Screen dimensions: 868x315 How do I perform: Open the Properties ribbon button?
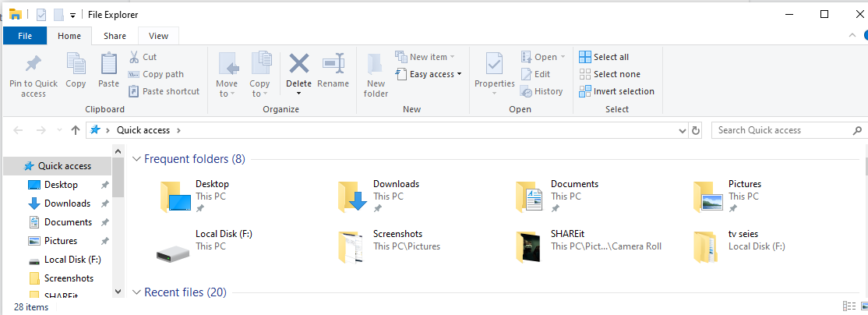click(x=494, y=73)
